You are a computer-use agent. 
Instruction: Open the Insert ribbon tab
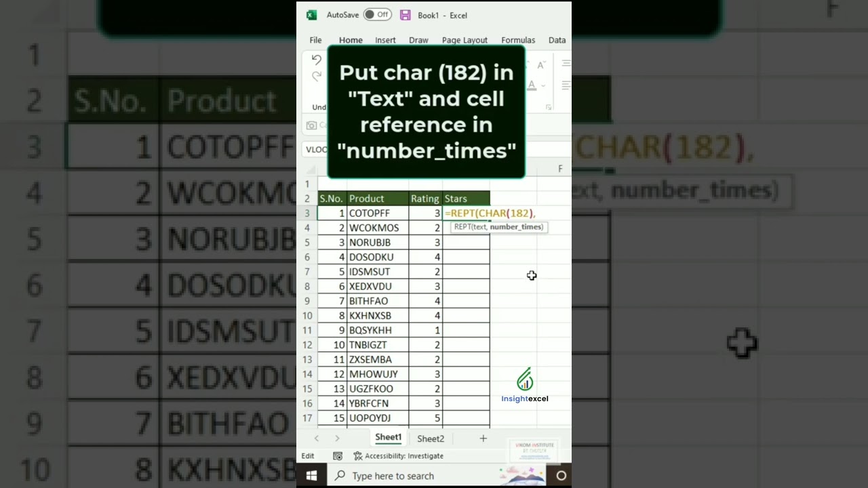pos(385,40)
